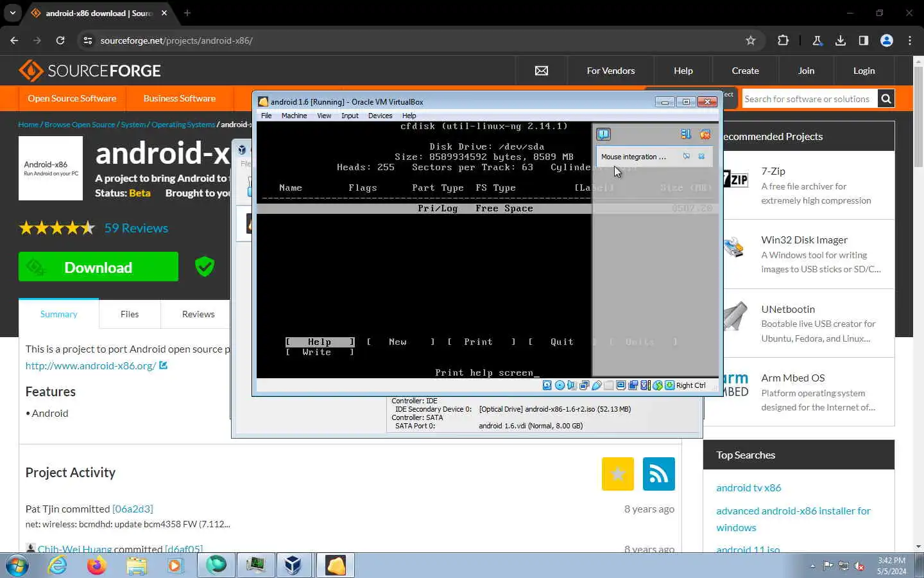Open the Machine menu in the VM window
Screen dimensions: 924x578
pyautogui.click(x=294, y=116)
